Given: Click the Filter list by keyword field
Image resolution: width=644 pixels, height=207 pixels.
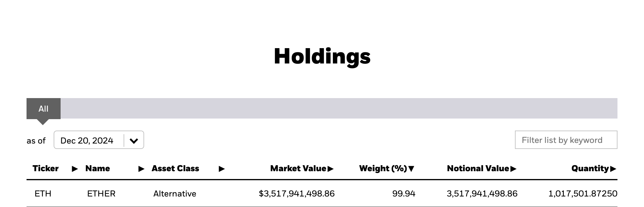Looking at the screenshot, I should point(566,140).
